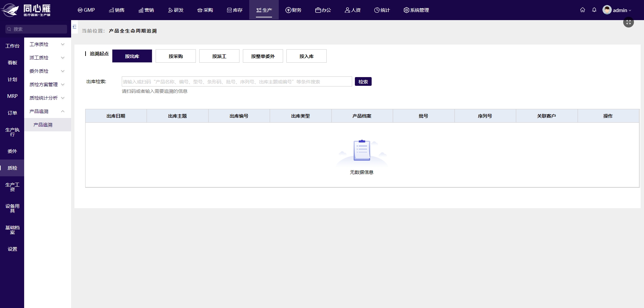The image size is (644, 308).
Task: Click the 序列号 column header
Action: pos(485,116)
